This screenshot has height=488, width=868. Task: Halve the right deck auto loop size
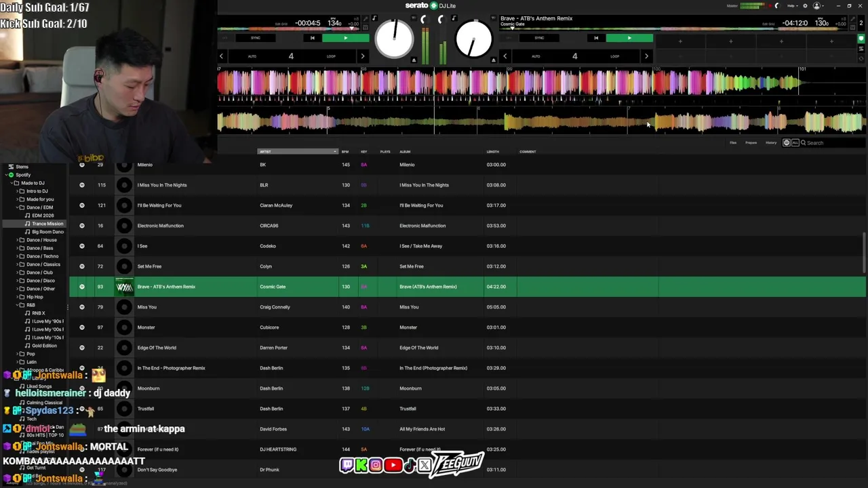(505, 56)
